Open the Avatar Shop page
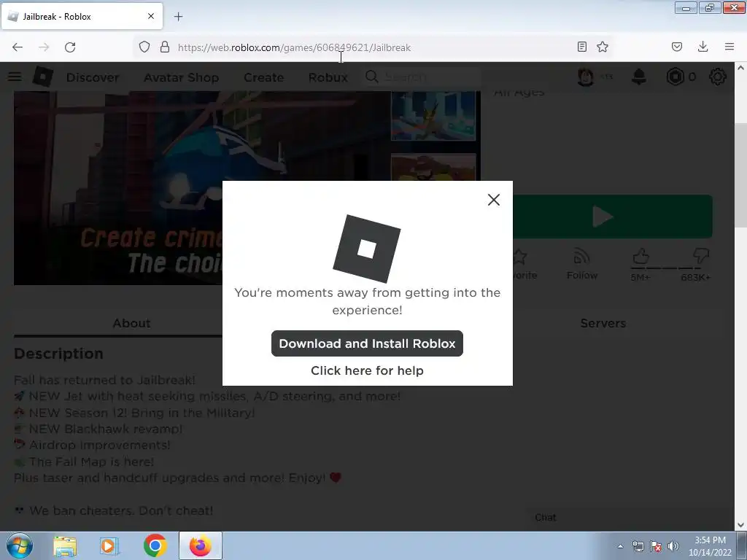This screenshot has height=560, width=747. (x=181, y=77)
